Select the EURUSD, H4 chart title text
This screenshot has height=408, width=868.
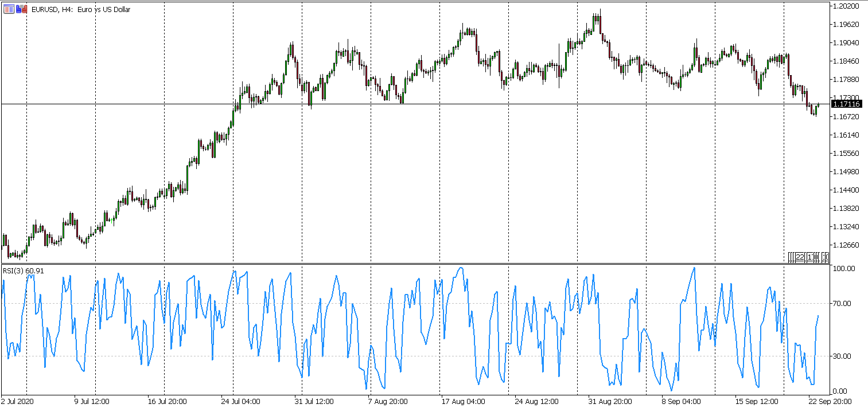[81, 10]
